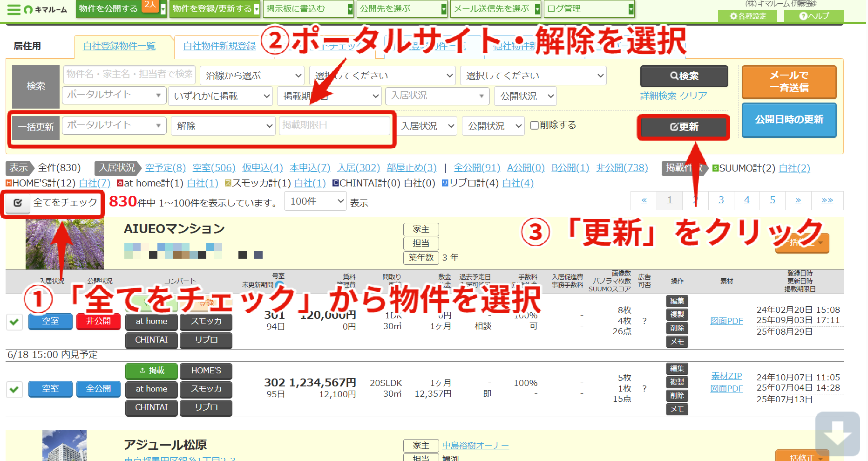The width and height of the screenshot is (868, 461).
Task: Open 各種設定 settings gear button
Action: point(748,16)
